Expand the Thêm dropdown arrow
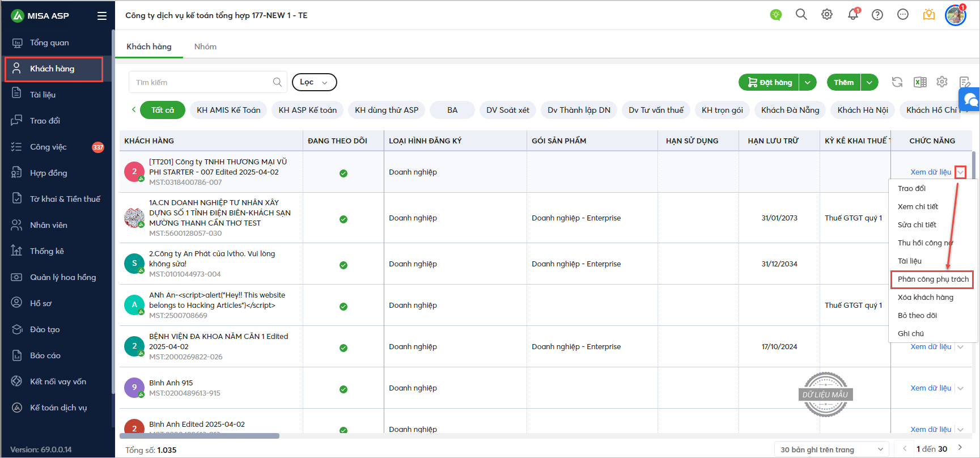 pos(869,82)
